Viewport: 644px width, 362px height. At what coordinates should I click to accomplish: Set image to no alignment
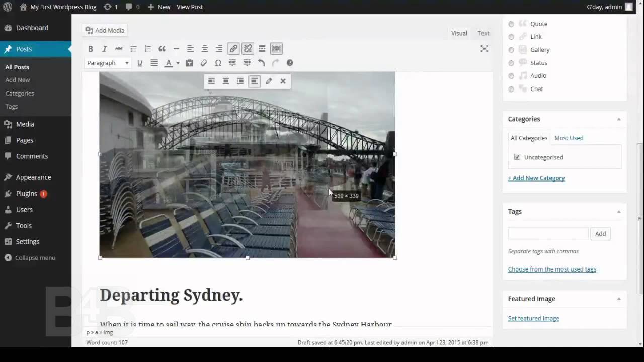tap(255, 81)
